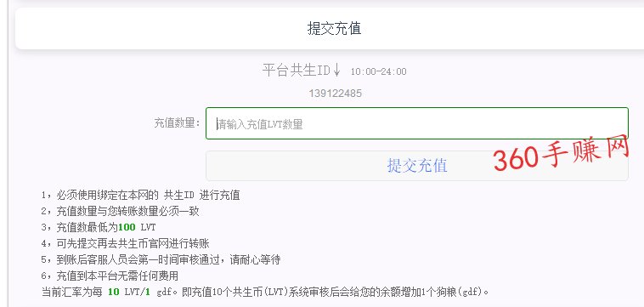644x307 pixels.
Task: Click the green 100 minimum amount
Action: pyautogui.click(x=127, y=227)
